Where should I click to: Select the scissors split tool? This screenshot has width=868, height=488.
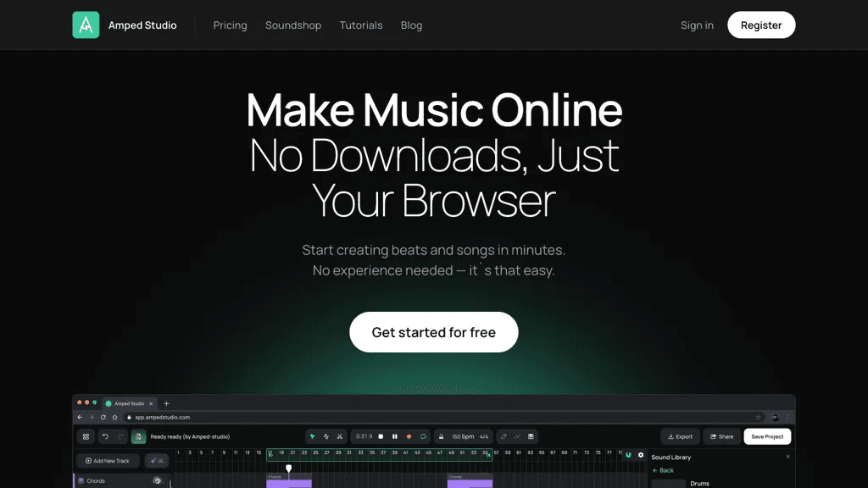(340, 436)
